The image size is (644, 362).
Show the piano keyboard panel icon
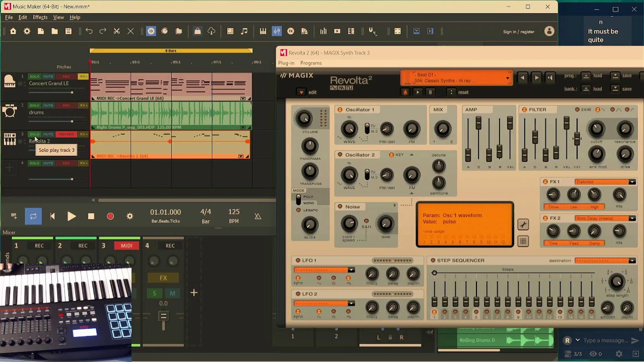click(263, 31)
